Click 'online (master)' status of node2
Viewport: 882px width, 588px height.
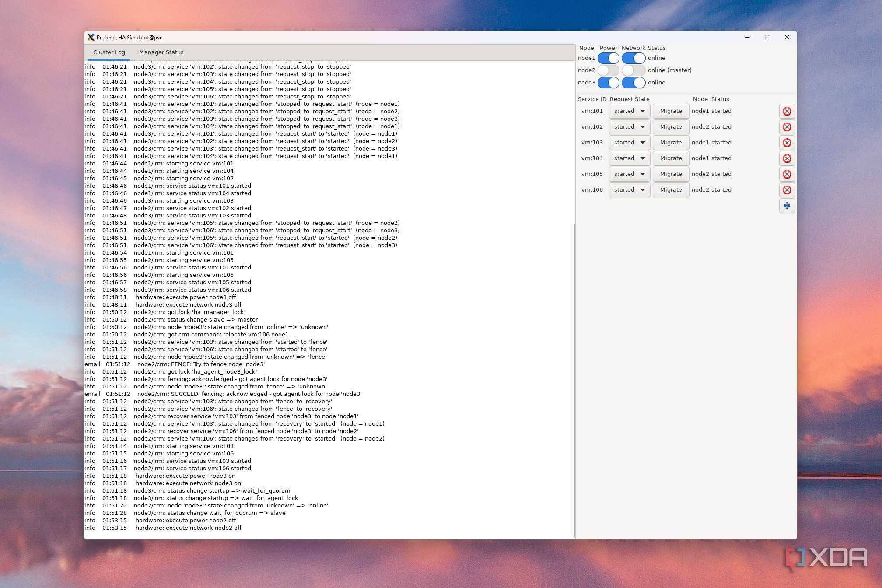tap(669, 70)
